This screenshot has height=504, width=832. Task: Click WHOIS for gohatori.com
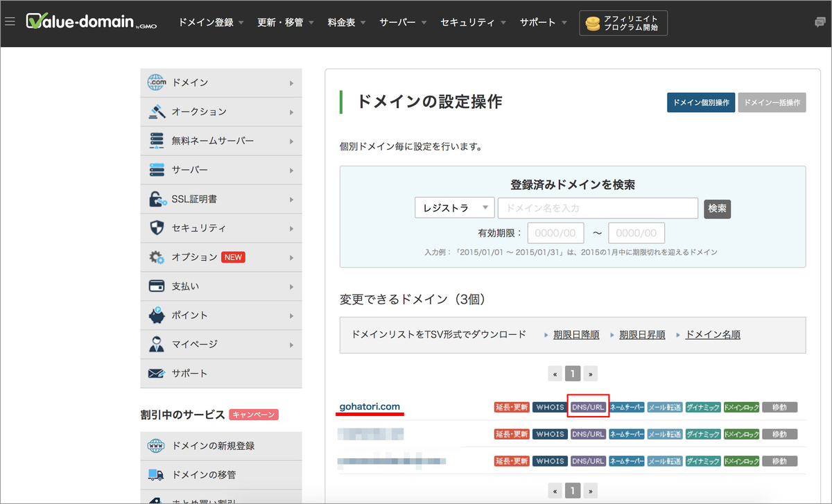coord(551,407)
